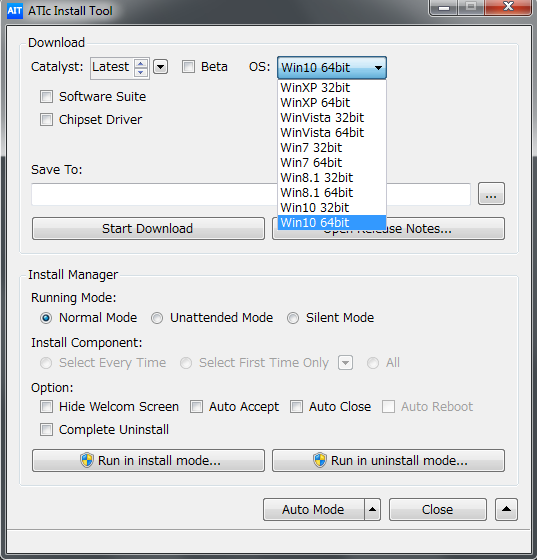Click Catalyst version spinner down arrow

141,72
